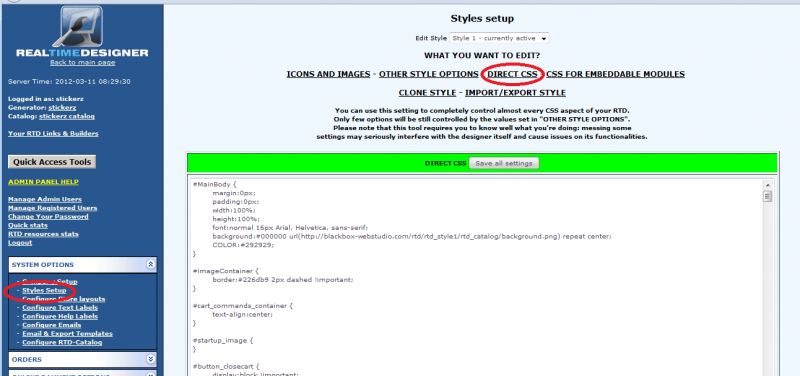This screenshot has width=800, height=376.
Task: Select OTHER STYLE OPTIONS section
Action: pyautogui.click(x=429, y=74)
